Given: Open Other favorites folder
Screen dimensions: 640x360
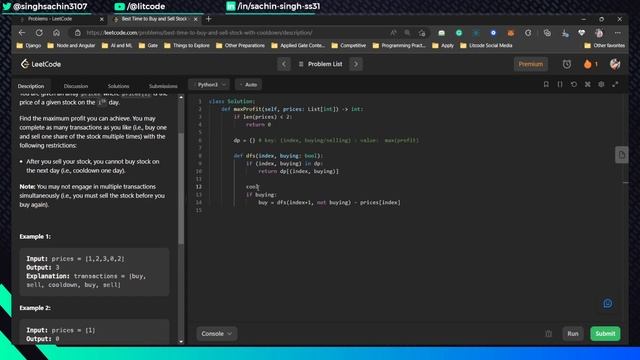Looking at the screenshot, I should pos(604,45).
